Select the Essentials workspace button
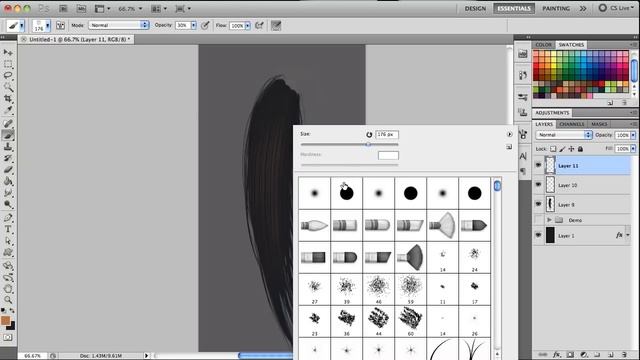 [514, 8]
